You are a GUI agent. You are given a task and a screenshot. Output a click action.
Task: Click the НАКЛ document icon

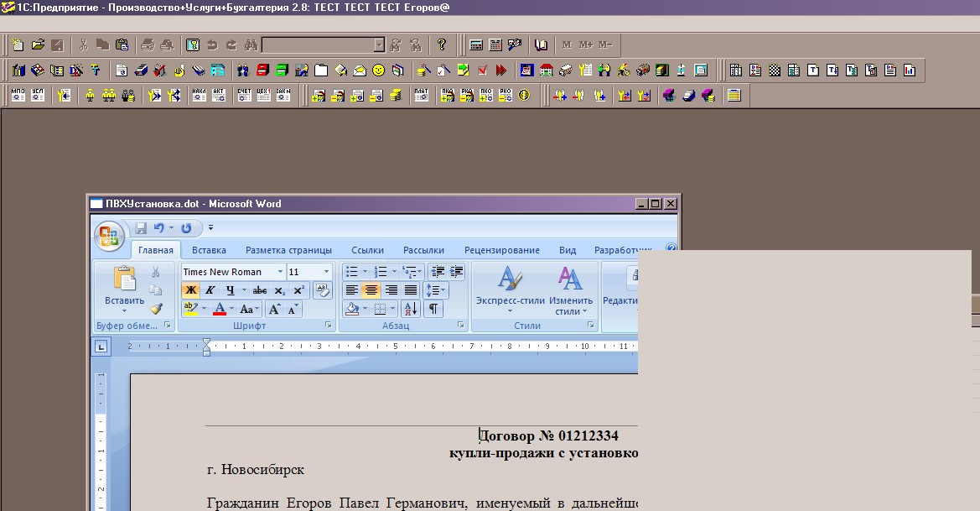point(199,96)
